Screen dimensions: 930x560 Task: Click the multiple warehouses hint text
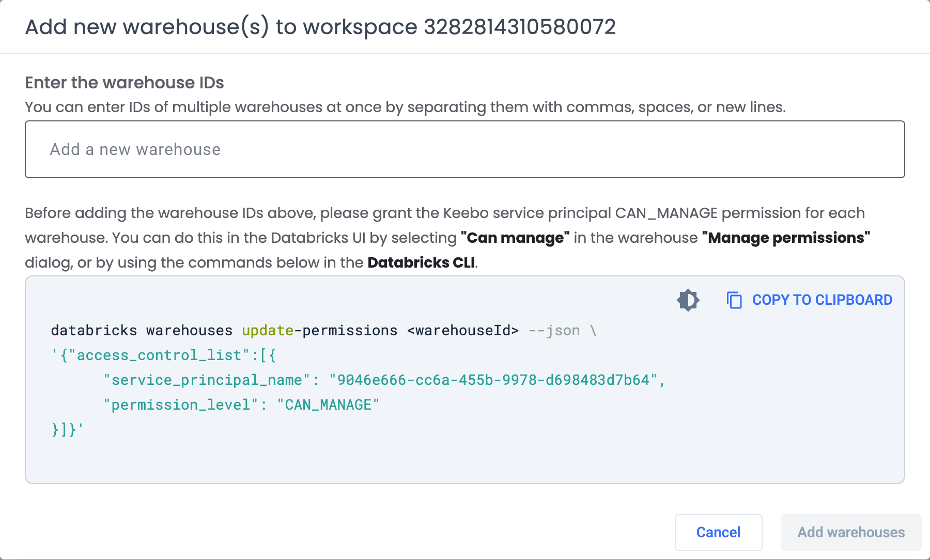[x=406, y=107]
